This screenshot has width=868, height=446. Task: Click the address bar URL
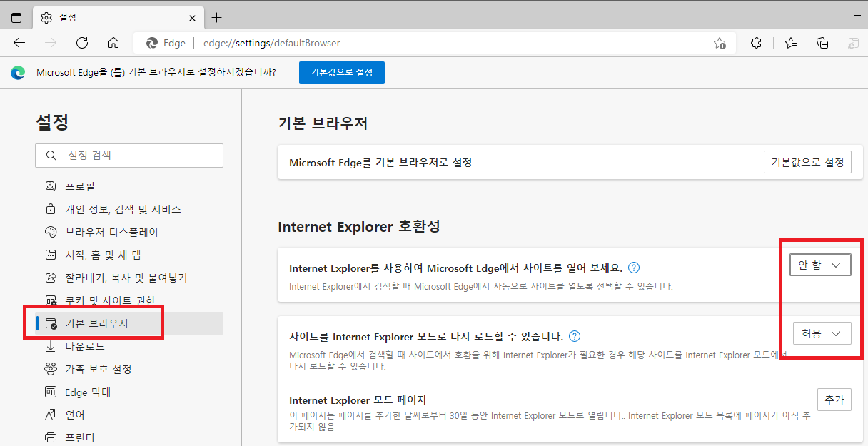[272, 43]
